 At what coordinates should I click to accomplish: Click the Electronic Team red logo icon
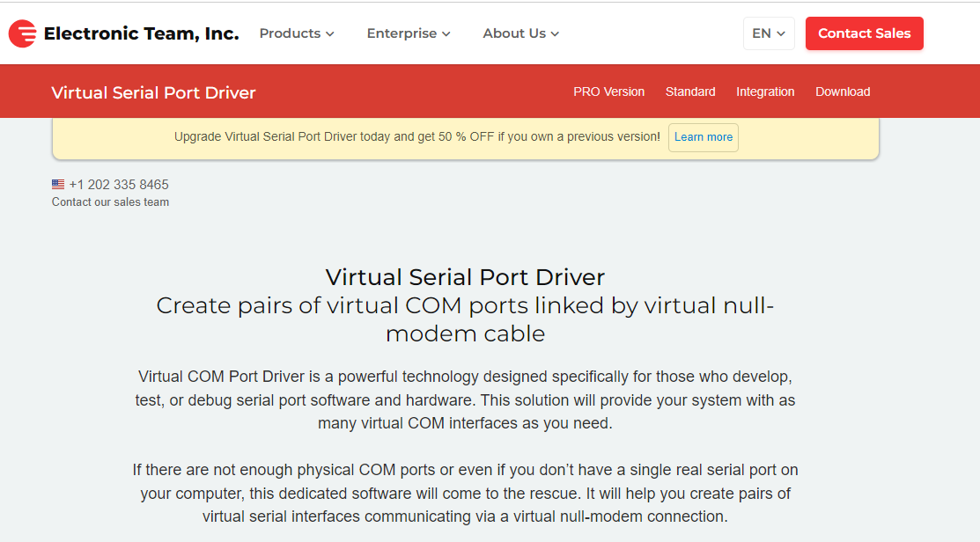(23, 33)
